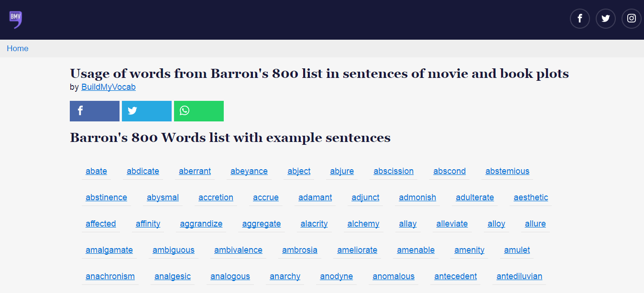Share the page using the WhatsApp share button
Viewport: 644px width, 293px height.
tap(198, 111)
